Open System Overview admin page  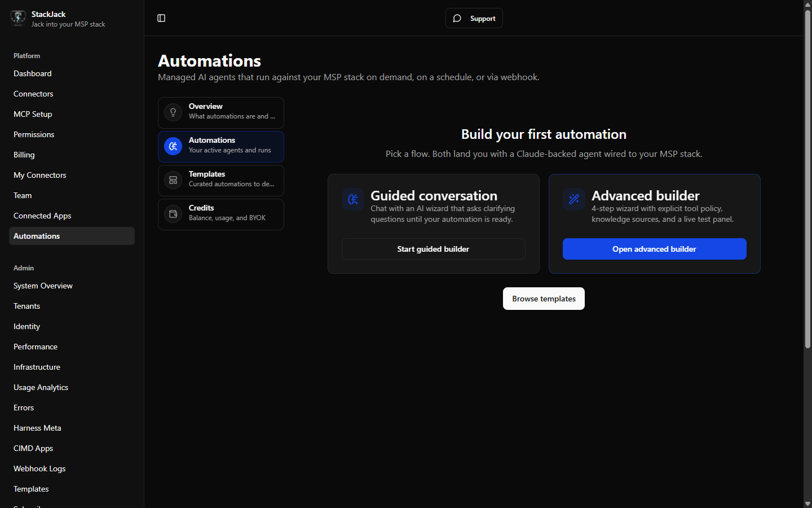pyautogui.click(x=72, y=286)
